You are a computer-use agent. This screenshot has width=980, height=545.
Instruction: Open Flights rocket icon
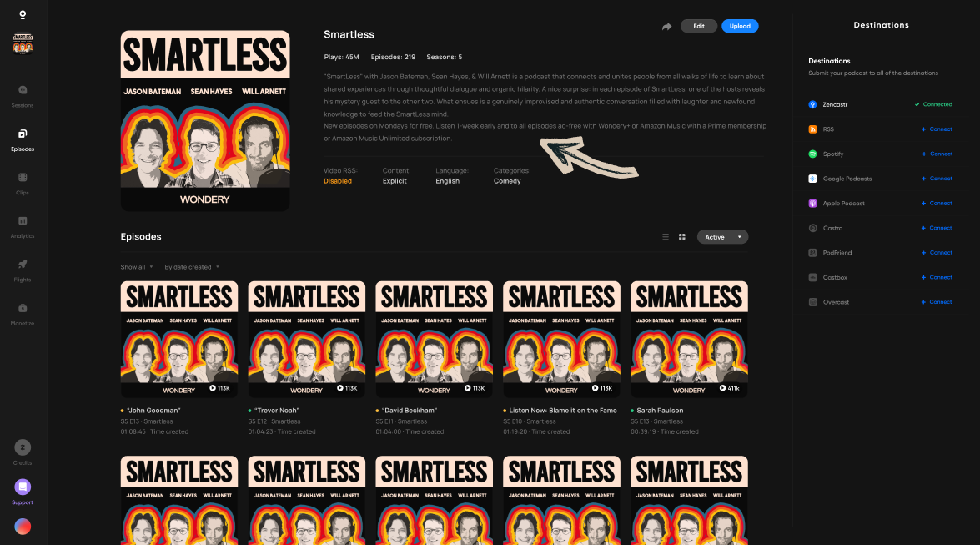23,265
